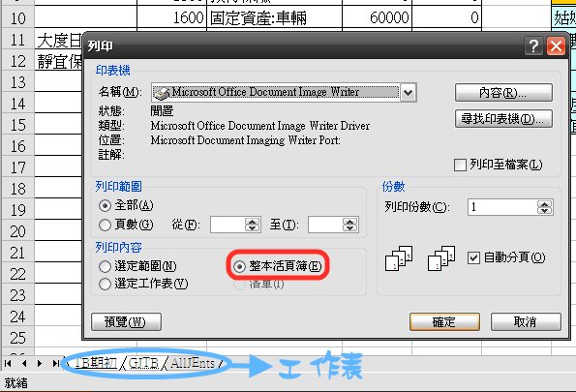Go to next sheet navigation arrow
The height and width of the screenshot is (392, 576).
click(x=40, y=364)
